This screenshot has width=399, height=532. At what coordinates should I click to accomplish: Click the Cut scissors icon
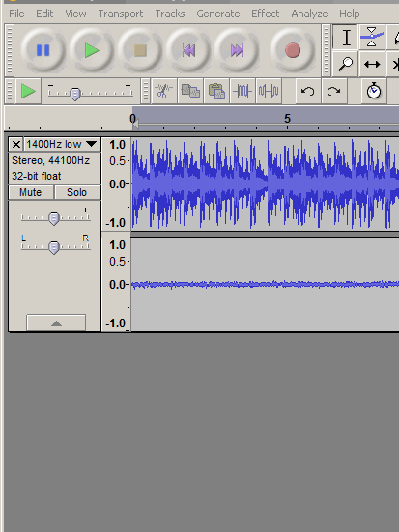point(163,91)
